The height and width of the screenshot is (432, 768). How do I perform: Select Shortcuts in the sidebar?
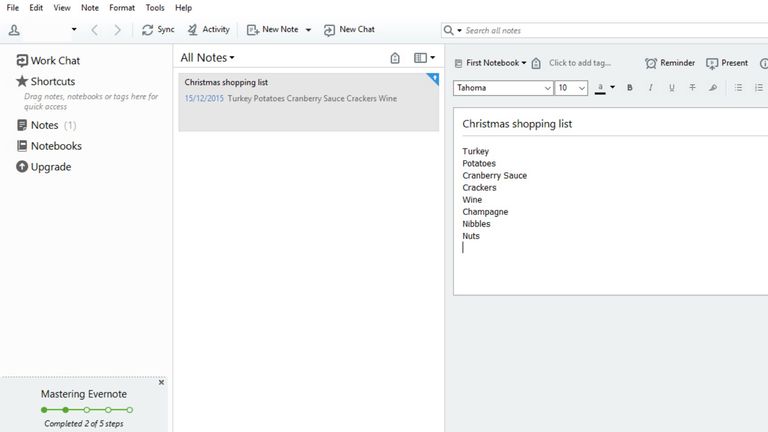46,81
